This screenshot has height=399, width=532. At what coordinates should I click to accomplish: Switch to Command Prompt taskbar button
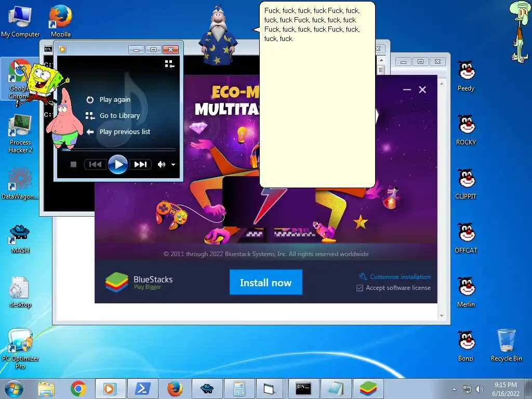pos(303,389)
